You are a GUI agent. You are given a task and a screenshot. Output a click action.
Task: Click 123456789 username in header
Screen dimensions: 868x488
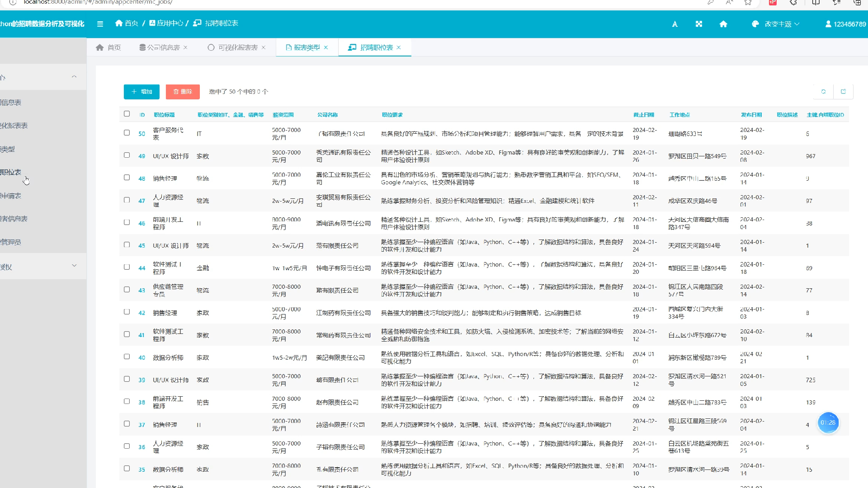pyautogui.click(x=849, y=24)
